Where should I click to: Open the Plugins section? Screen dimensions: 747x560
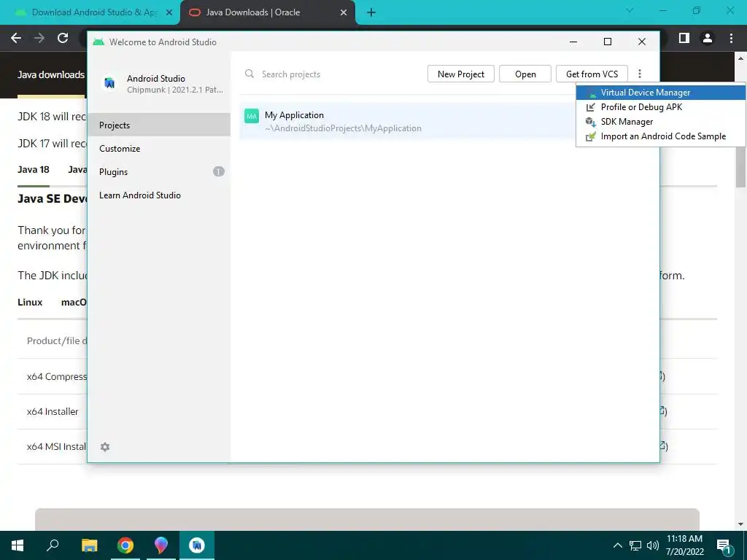pyautogui.click(x=158, y=171)
